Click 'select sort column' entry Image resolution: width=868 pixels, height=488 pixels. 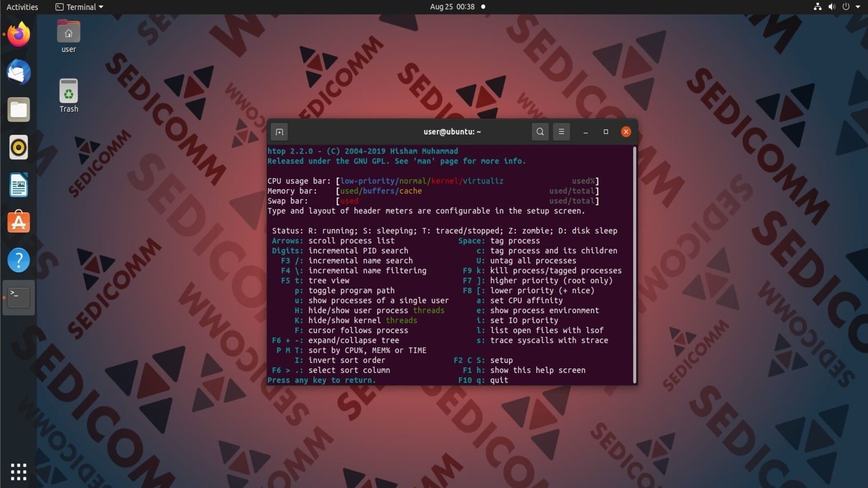pyautogui.click(x=349, y=370)
